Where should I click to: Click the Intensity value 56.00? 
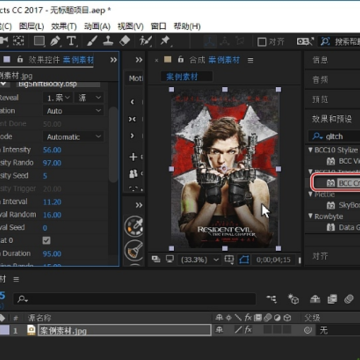(x=52, y=150)
